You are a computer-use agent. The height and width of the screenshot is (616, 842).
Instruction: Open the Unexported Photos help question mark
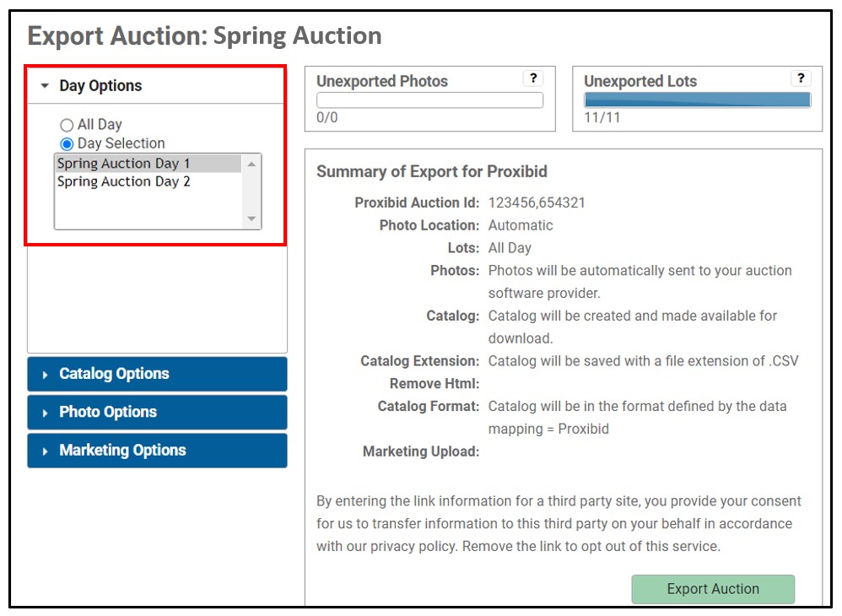coord(532,78)
